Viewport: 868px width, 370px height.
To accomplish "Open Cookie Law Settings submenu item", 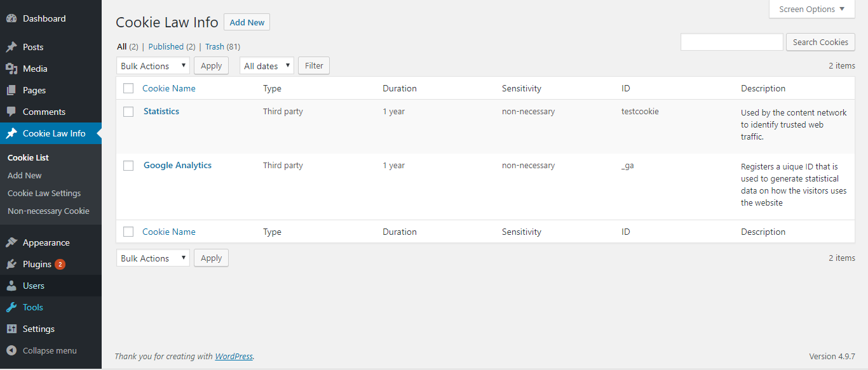I will [x=44, y=193].
